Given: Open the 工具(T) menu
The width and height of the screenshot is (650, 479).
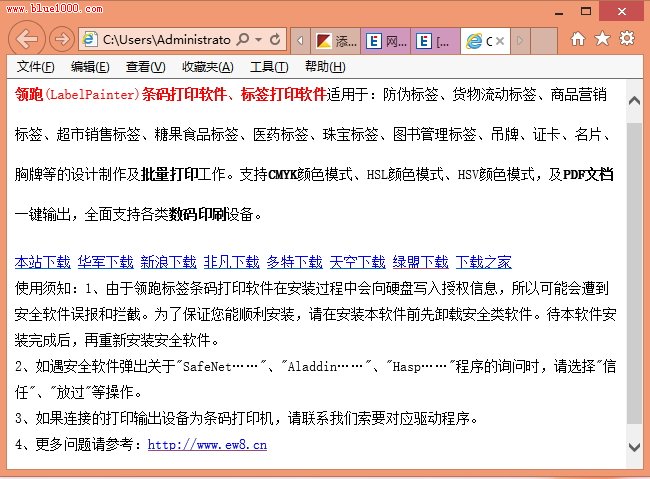Looking at the screenshot, I should point(269,67).
